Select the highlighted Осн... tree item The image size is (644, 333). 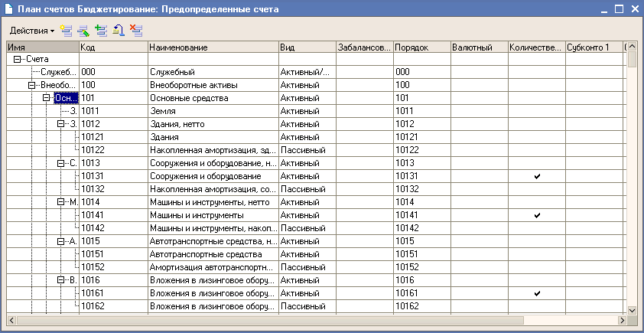click(x=66, y=98)
